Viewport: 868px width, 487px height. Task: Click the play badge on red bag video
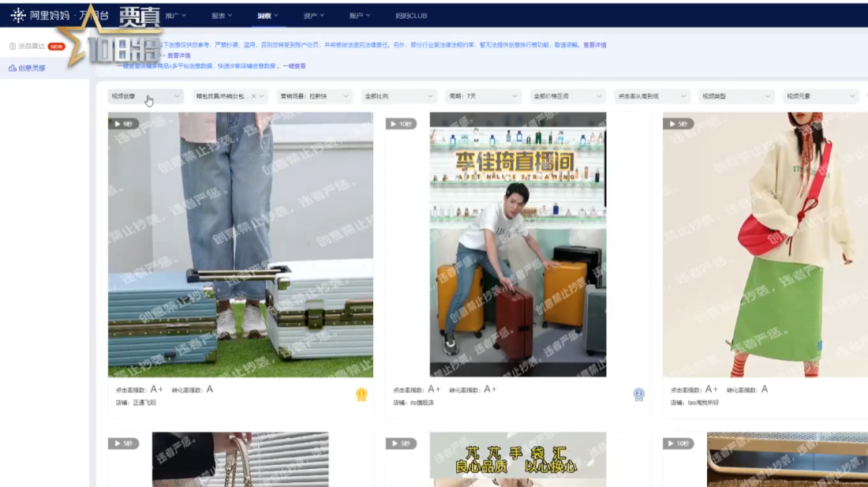click(678, 124)
